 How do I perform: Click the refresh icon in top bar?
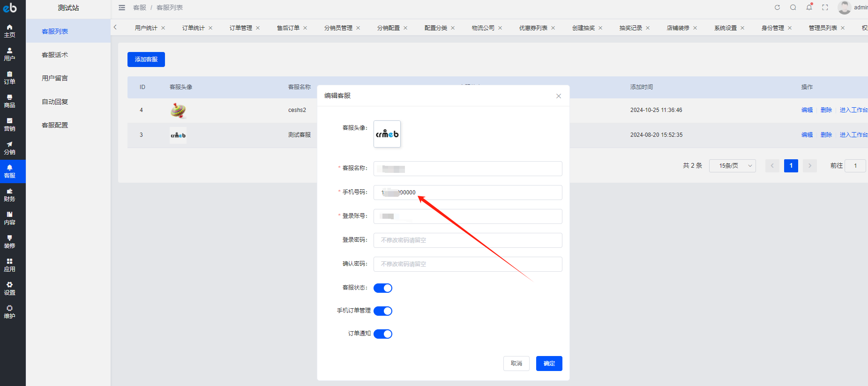click(x=777, y=7)
